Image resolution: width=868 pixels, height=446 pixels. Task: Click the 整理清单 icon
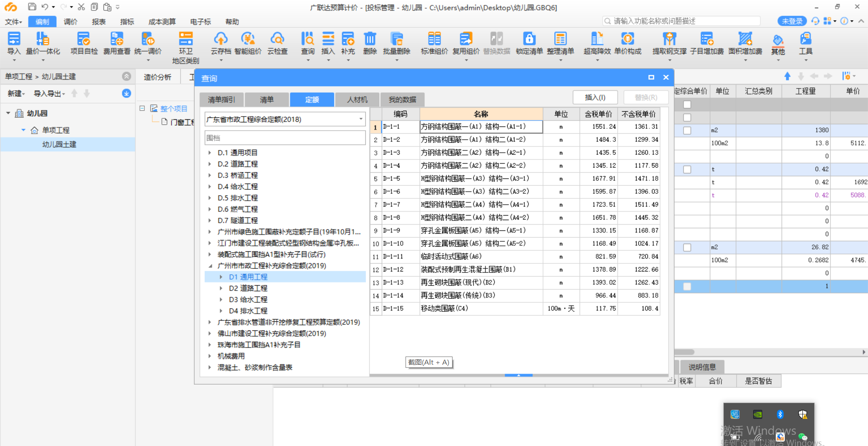click(560, 44)
